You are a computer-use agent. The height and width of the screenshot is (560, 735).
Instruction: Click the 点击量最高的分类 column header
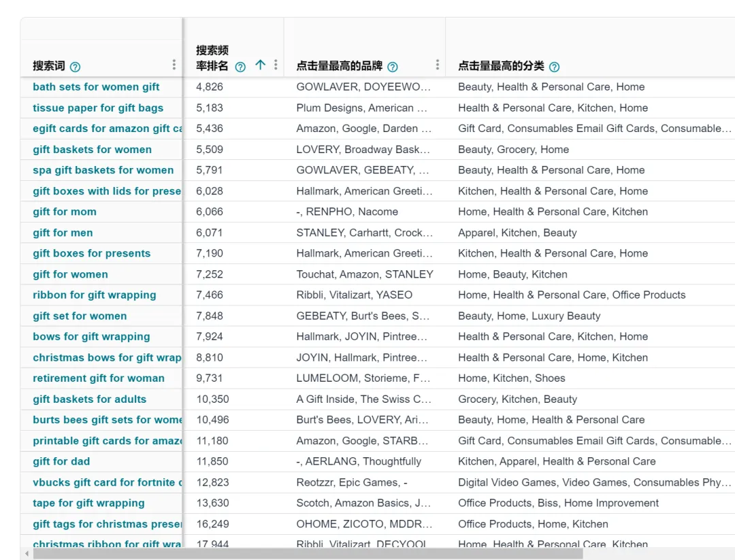(501, 66)
